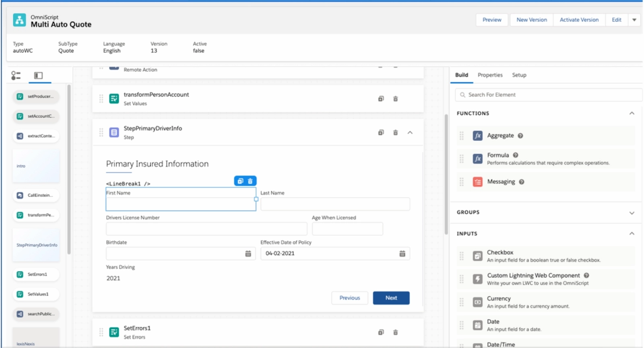Collapse the StepPrimaryDriverInfo step chevron

[x=410, y=132]
